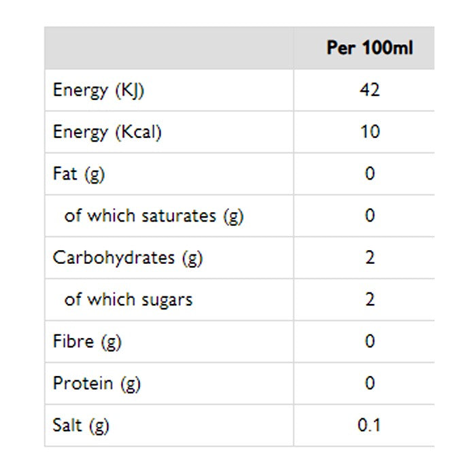This screenshot has width=476, height=476.
Task: Click the empty grey header cell
Action: click(x=169, y=48)
